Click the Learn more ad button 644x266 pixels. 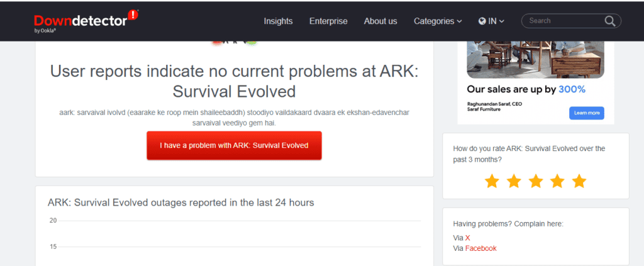click(x=587, y=113)
